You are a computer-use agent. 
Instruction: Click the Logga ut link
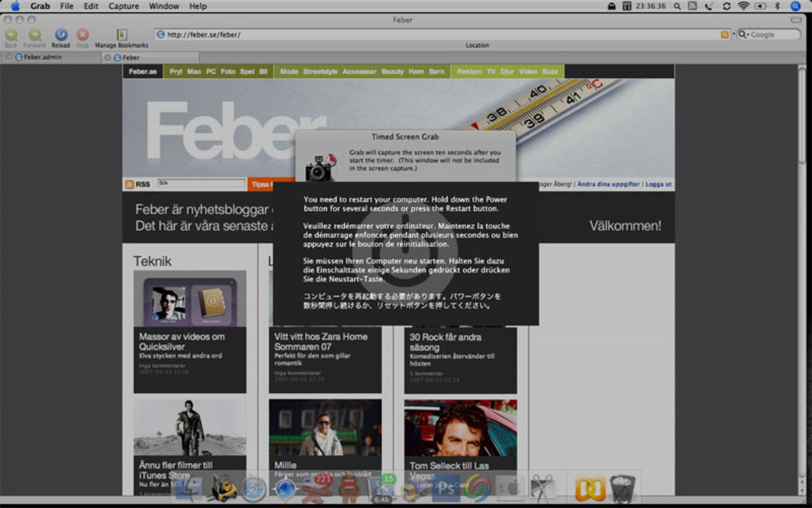click(x=658, y=184)
